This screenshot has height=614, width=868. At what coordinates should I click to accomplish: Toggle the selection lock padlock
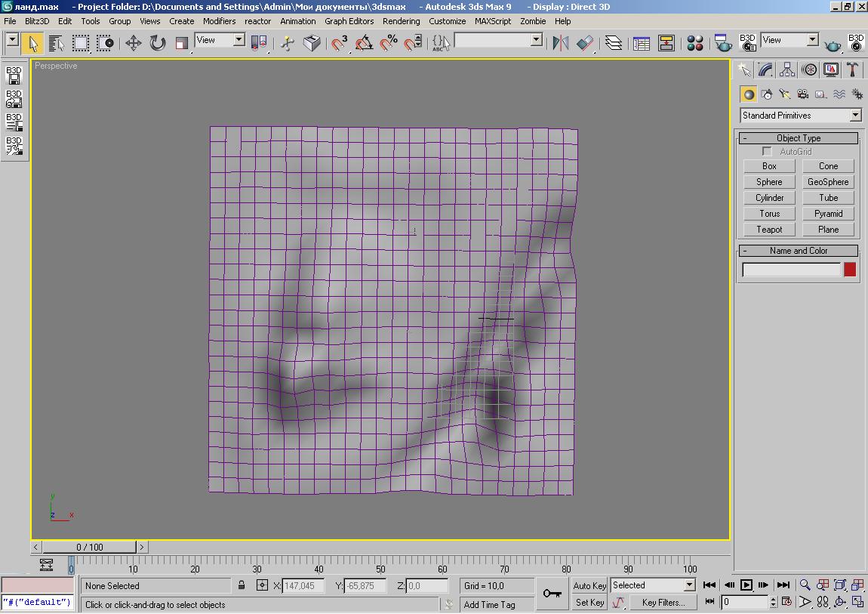click(x=242, y=585)
